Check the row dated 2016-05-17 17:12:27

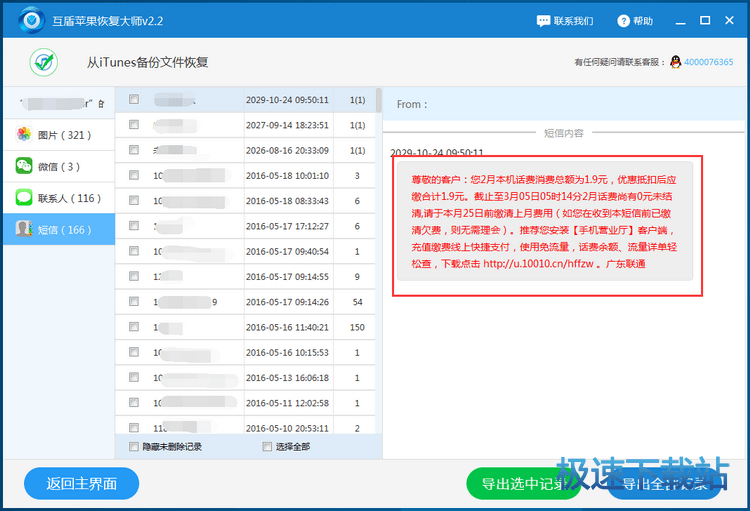134,225
